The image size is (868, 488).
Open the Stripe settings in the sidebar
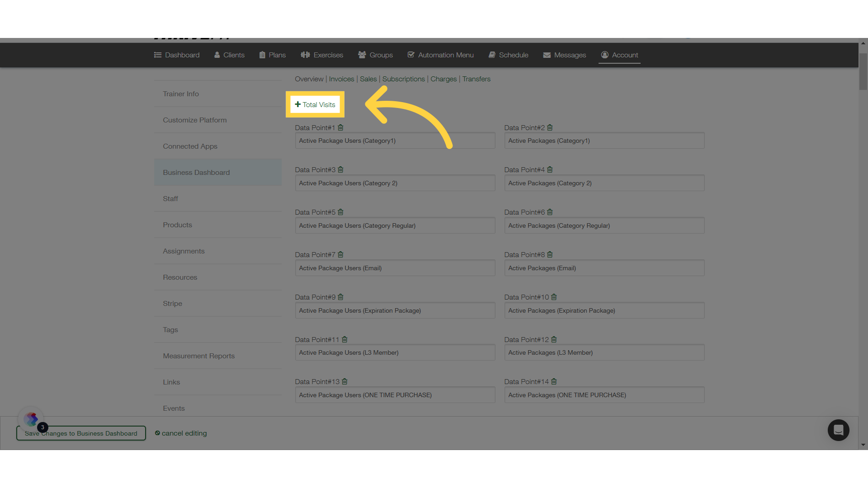point(172,303)
